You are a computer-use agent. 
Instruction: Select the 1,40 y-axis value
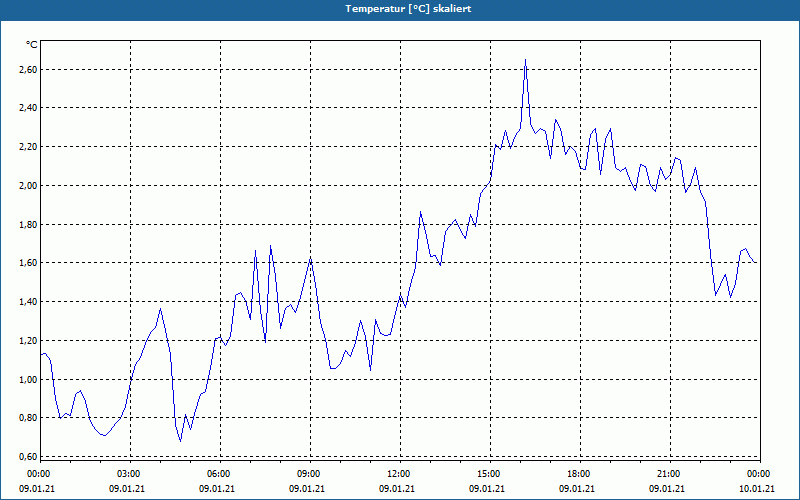click(x=28, y=302)
